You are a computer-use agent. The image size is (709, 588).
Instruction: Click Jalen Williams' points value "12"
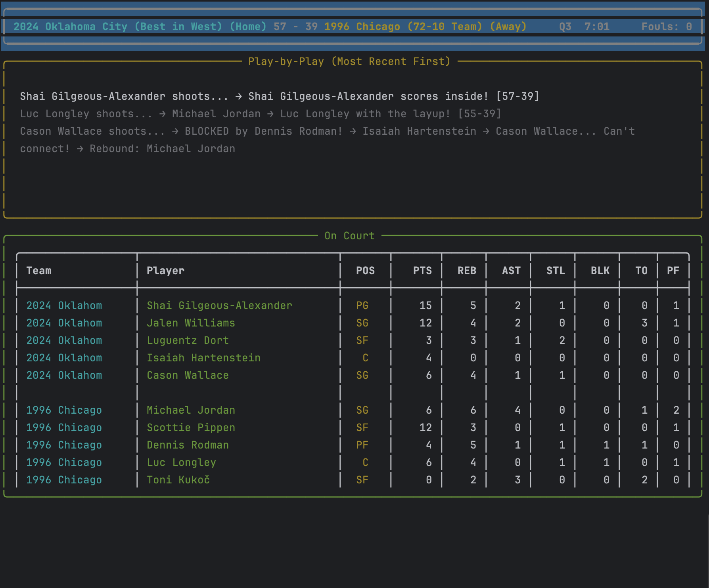pos(425,323)
